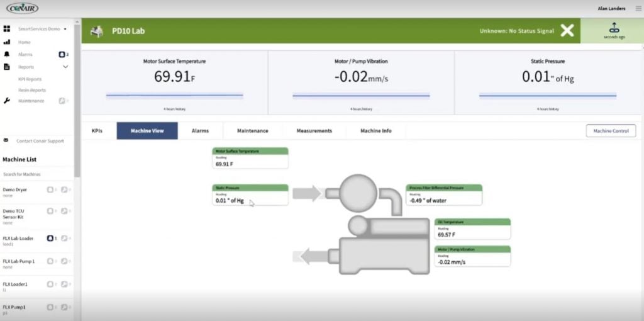Click the X status icon in green header
Viewport: 644px width, 321px height.
pyautogui.click(x=567, y=30)
